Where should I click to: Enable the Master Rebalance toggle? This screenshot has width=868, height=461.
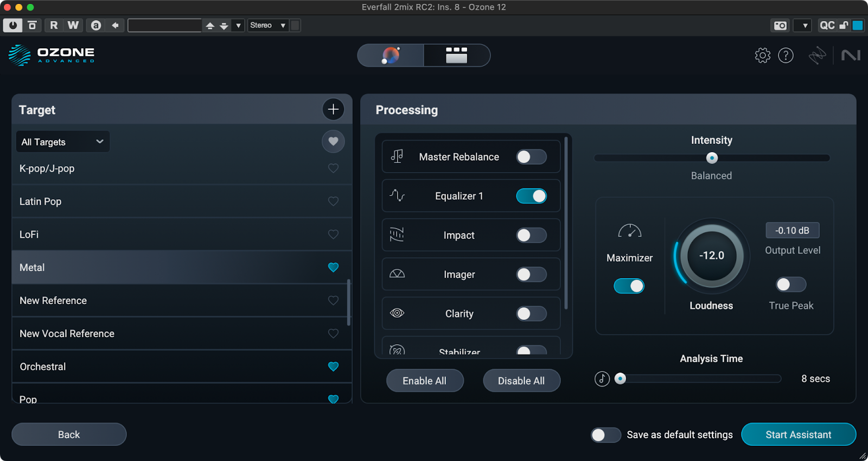[x=531, y=157]
